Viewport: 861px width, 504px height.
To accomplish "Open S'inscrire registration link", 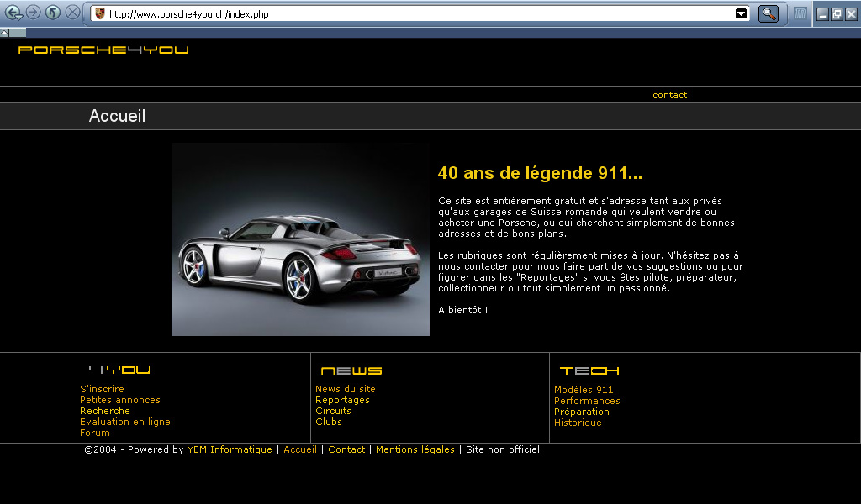I will click(x=102, y=389).
